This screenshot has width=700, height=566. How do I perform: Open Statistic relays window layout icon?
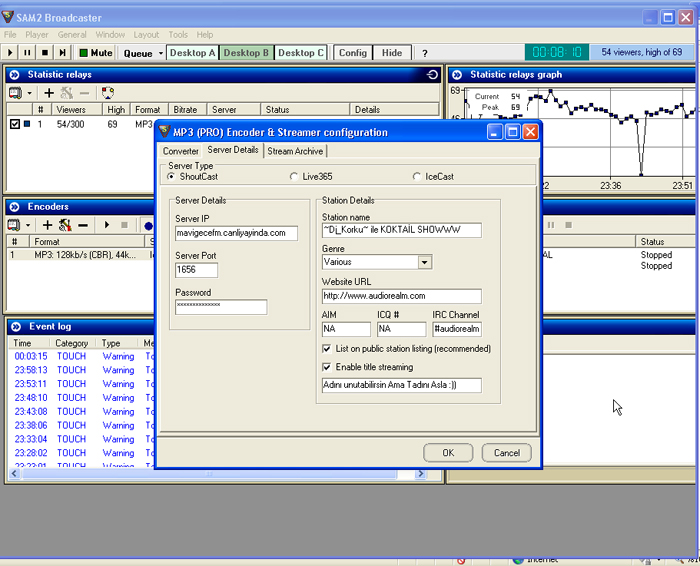point(15,93)
